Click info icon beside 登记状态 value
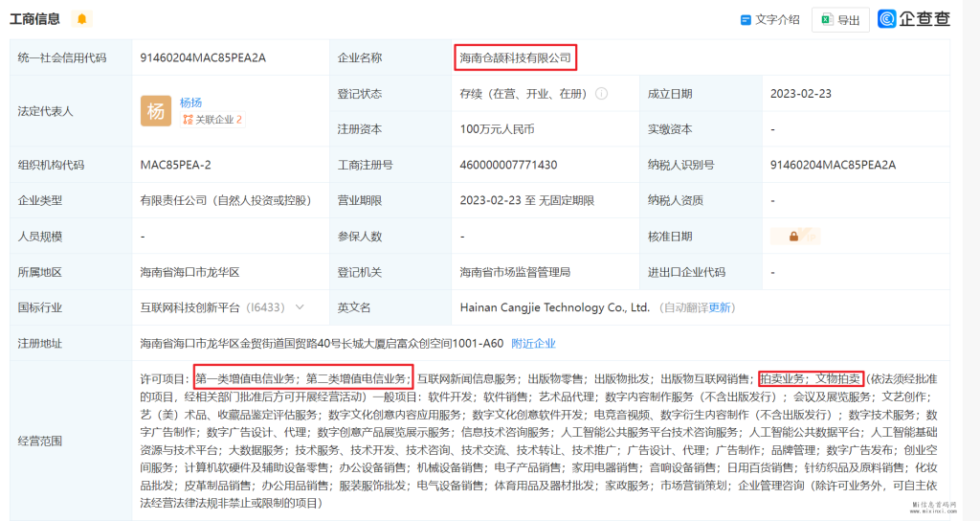The image size is (980, 521). coord(601,94)
